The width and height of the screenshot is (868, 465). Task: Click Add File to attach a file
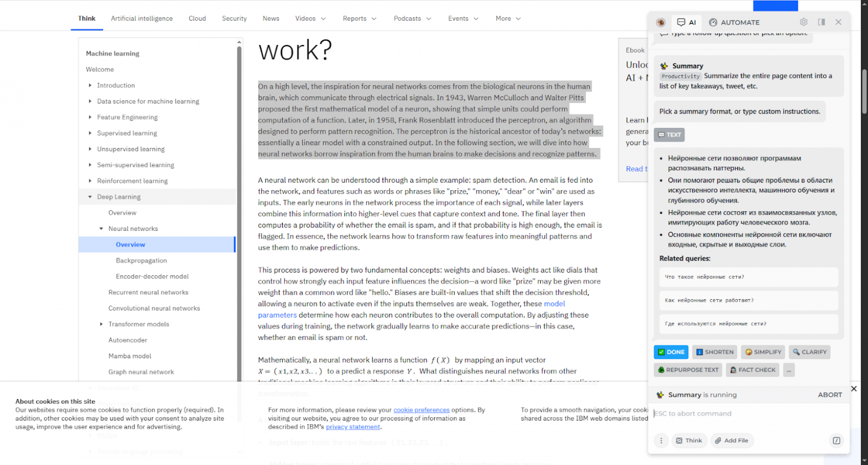(x=732, y=441)
